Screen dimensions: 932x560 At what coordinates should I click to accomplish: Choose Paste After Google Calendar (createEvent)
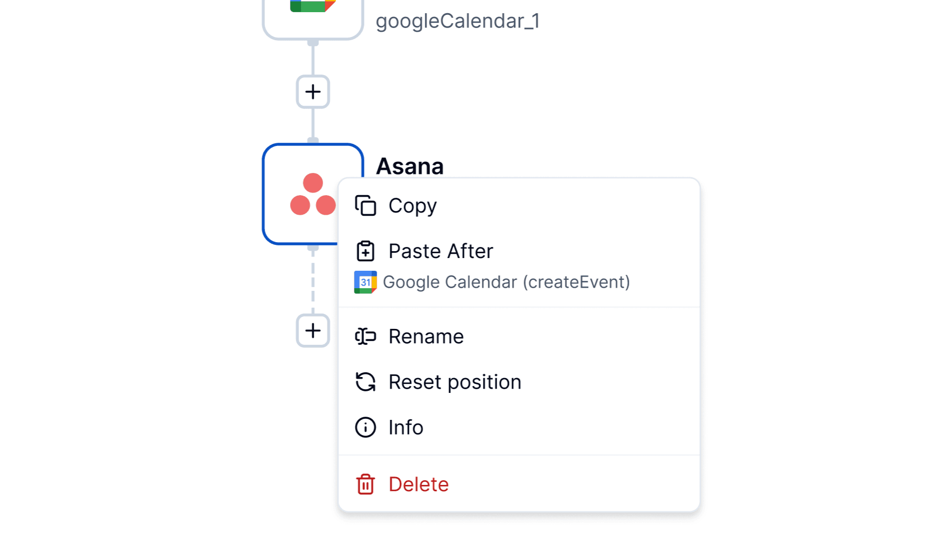click(440, 251)
